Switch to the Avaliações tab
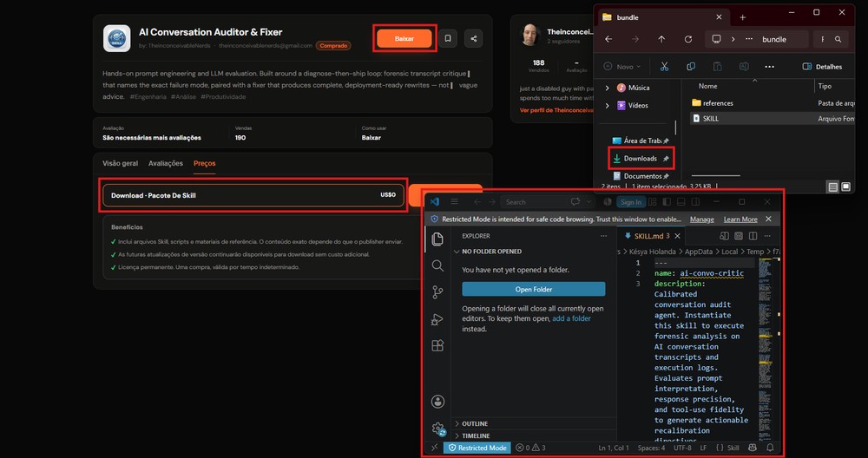 (x=166, y=163)
